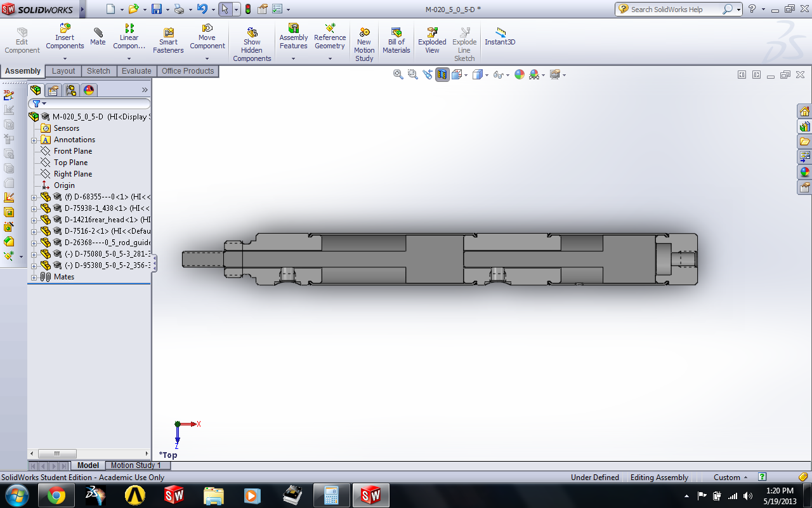
Task: Open SolidWorks Resources task pane
Action: pyautogui.click(x=804, y=111)
